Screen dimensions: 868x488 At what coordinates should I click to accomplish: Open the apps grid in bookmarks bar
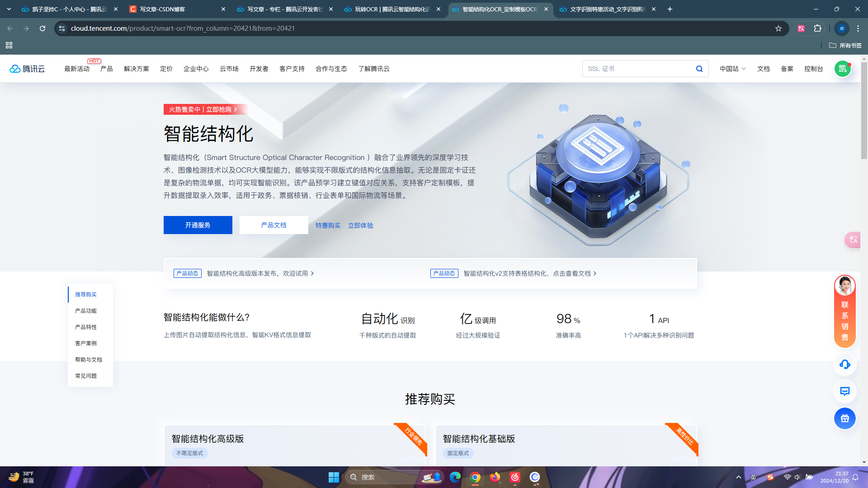point(9,45)
